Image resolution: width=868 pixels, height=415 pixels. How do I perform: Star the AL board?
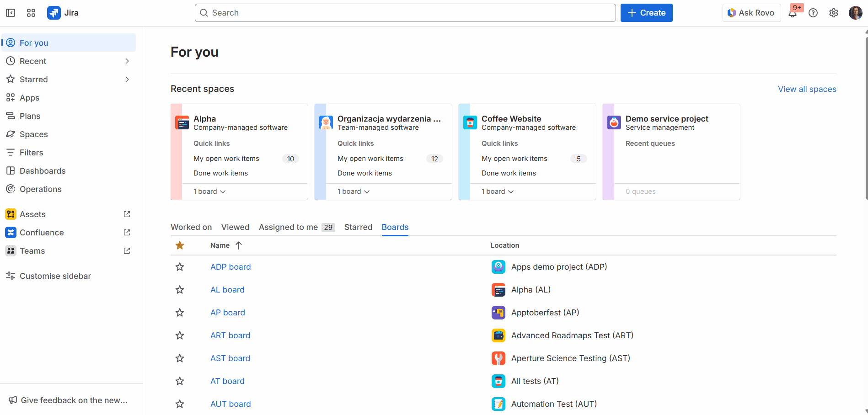[x=180, y=289]
